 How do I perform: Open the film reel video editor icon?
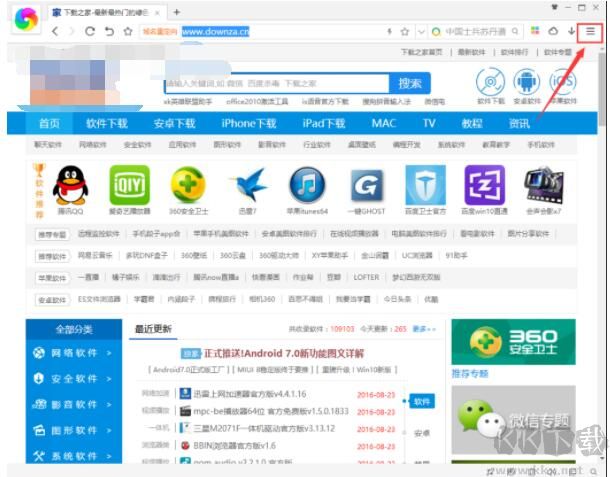point(544,186)
